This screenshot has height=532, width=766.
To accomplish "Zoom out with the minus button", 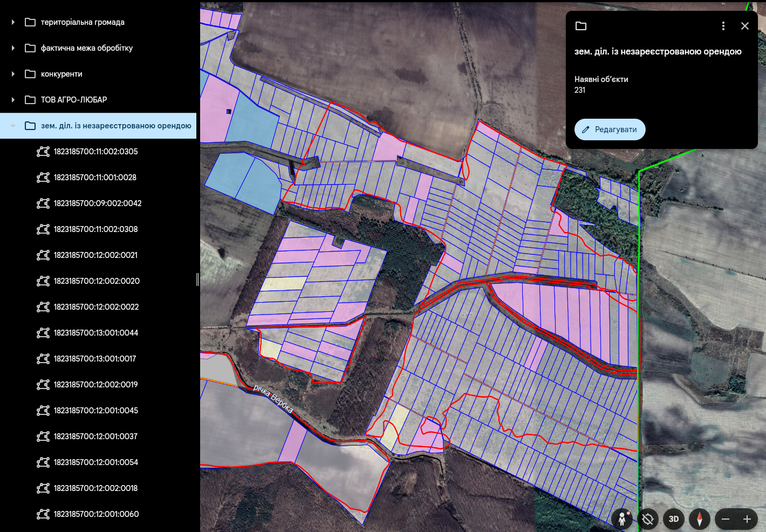I will click(726, 519).
